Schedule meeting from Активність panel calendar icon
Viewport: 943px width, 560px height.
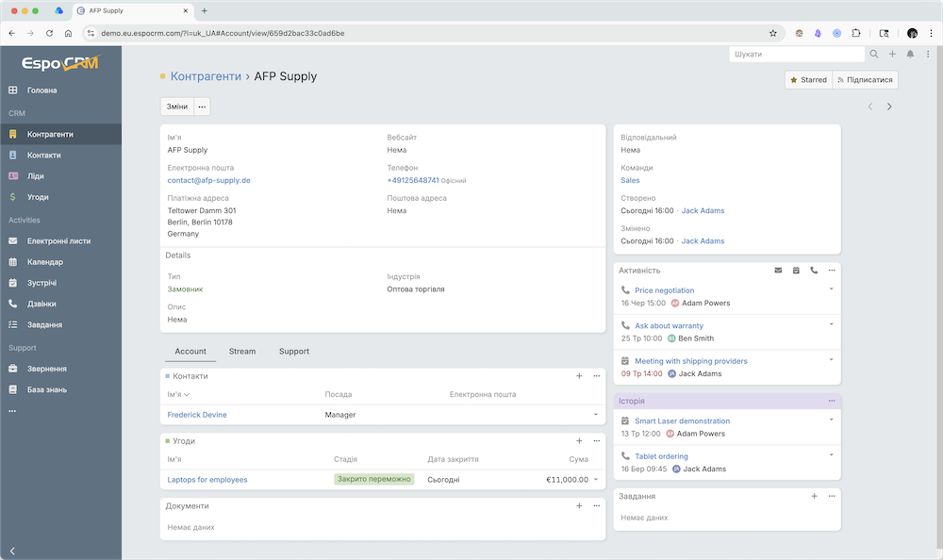pos(796,271)
